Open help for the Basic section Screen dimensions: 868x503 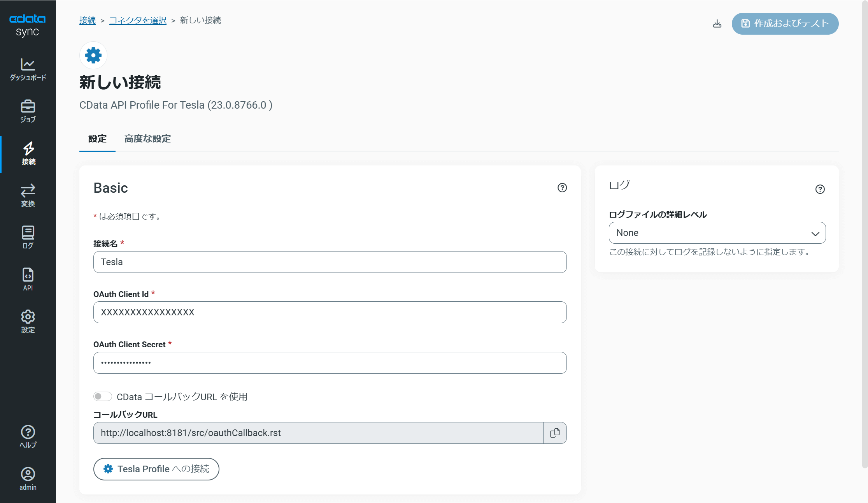pyautogui.click(x=562, y=188)
